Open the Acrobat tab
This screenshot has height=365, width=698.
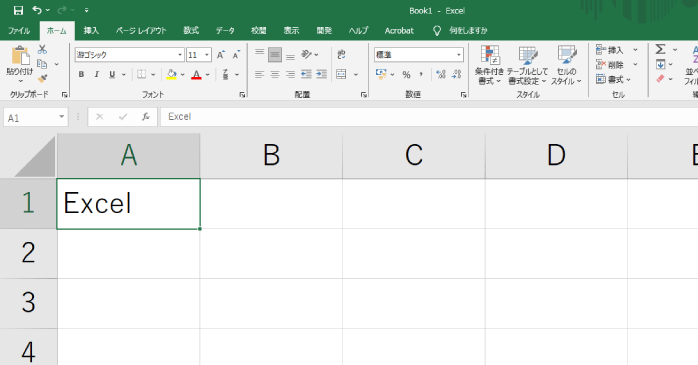(399, 31)
